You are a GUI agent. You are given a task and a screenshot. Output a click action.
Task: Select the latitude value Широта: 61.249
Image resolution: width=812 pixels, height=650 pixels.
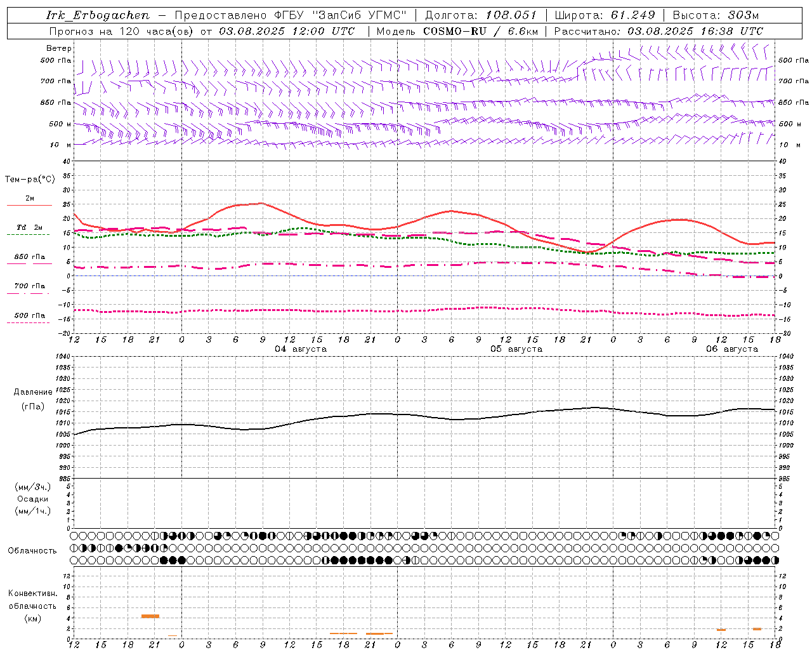pos(605,15)
